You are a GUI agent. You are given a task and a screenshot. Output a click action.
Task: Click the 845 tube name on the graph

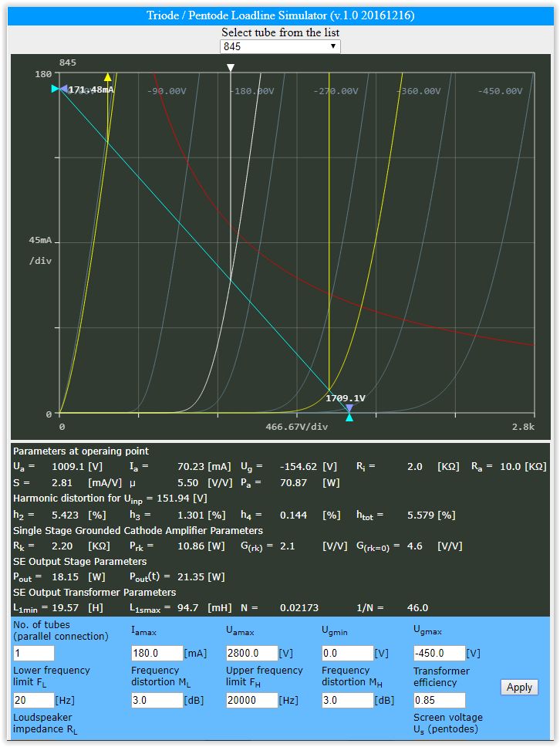tap(68, 63)
